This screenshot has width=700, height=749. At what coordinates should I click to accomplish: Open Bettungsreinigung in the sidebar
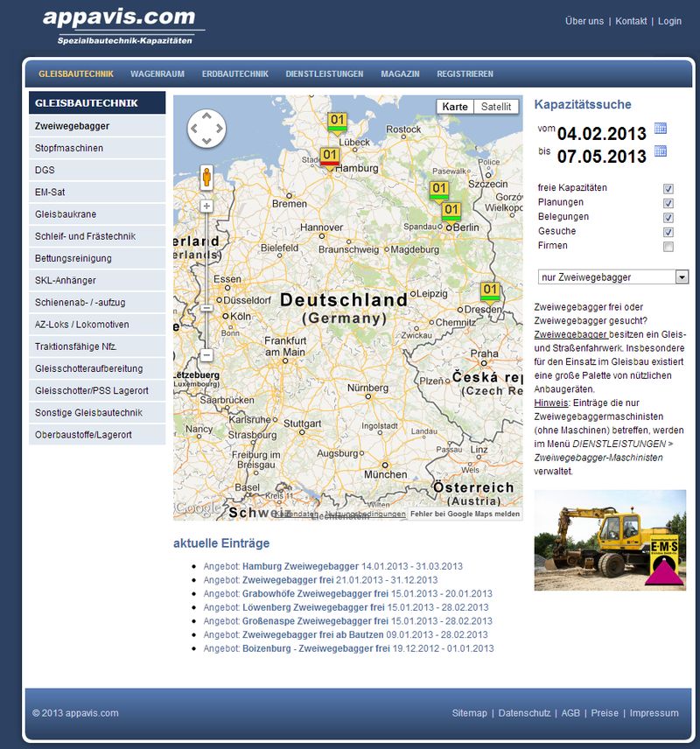pyautogui.click(x=97, y=258)
